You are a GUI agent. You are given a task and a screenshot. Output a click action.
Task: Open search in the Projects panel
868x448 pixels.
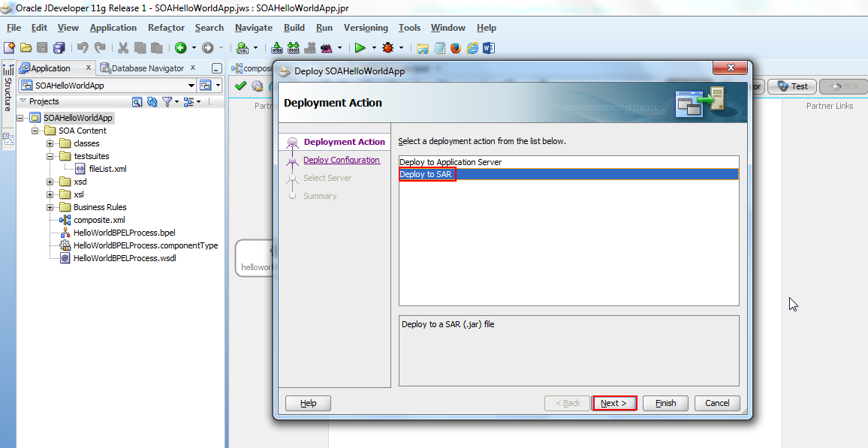[x=136, y=101]
